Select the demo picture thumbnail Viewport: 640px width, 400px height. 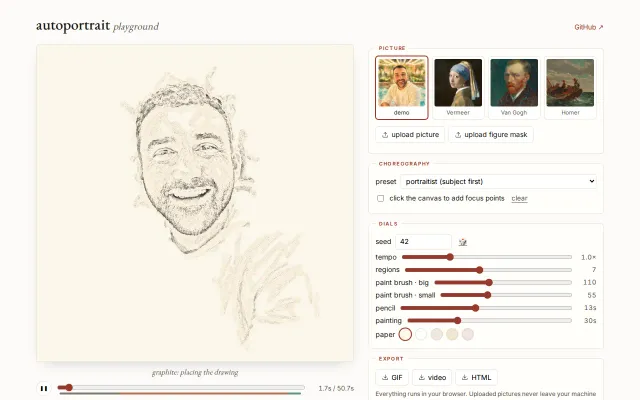(402, 88)
